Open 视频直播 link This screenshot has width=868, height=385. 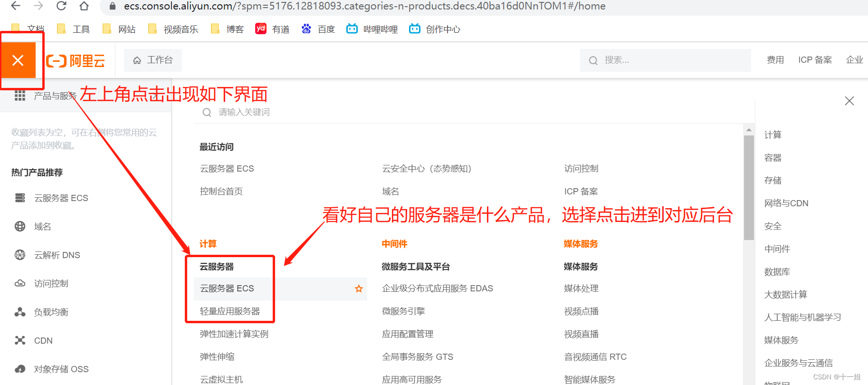click(x=581, y=334)
